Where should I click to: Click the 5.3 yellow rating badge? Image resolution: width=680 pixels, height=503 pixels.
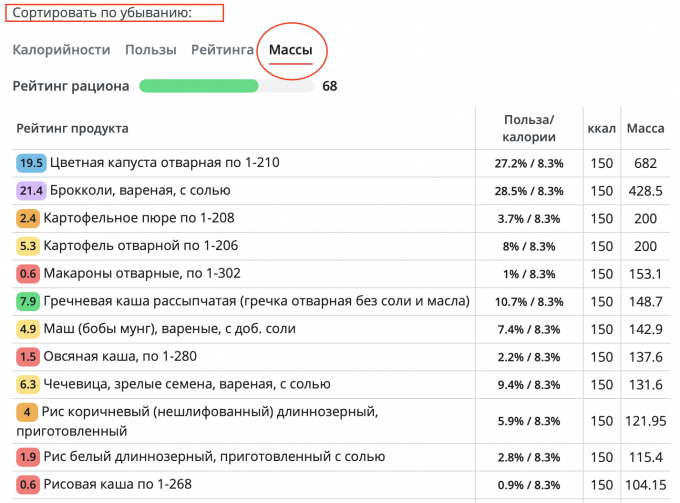[x=28, y=246]
